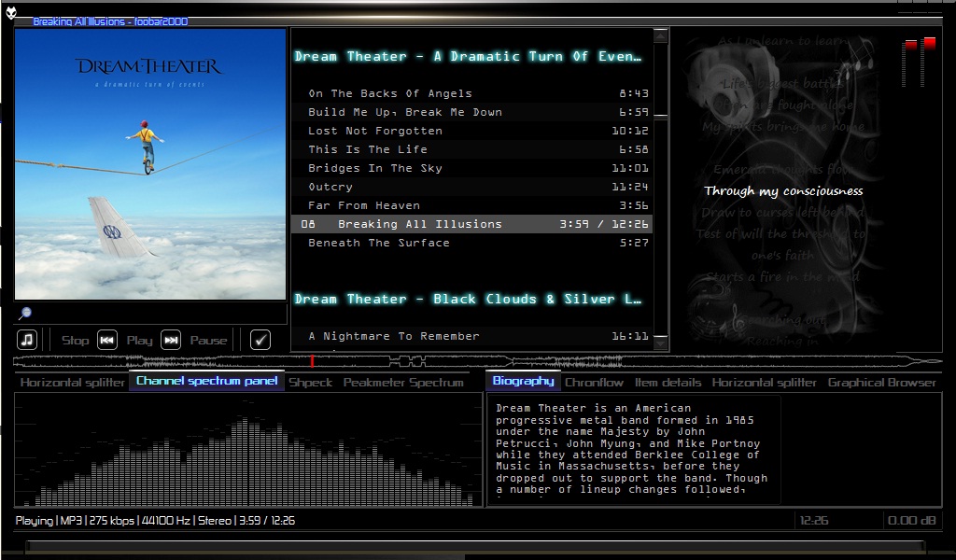Select track 'Build Me Up, Break Me Down'

[471, 112]
